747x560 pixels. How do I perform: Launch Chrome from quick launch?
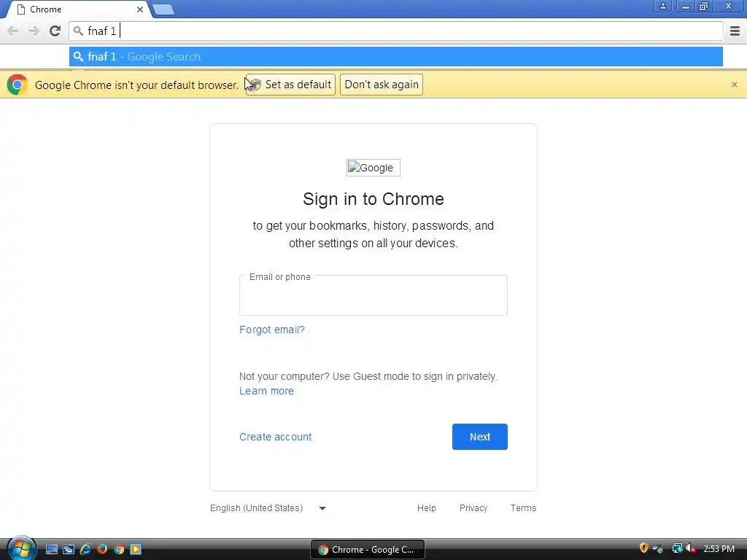[x=119, y=550]
